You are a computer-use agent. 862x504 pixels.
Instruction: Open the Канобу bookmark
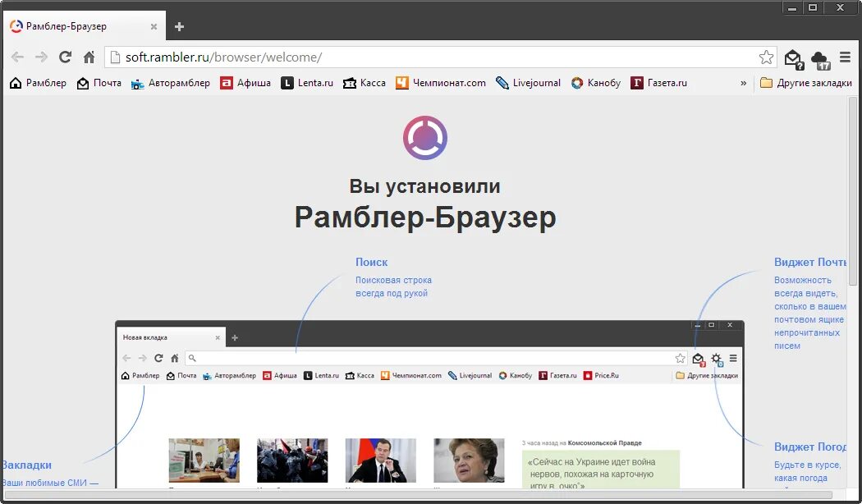pos(596,83)
